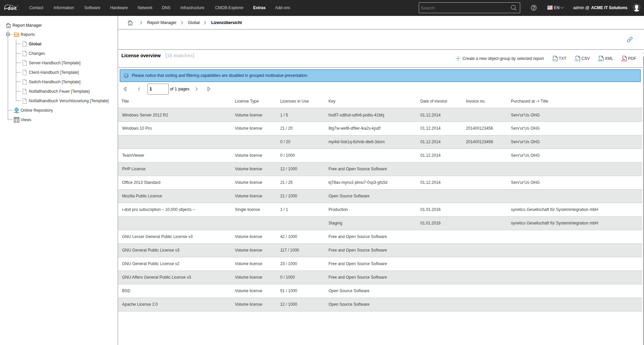Click the Online Repository globe icon
644x345 pixels.
[17, 110]
